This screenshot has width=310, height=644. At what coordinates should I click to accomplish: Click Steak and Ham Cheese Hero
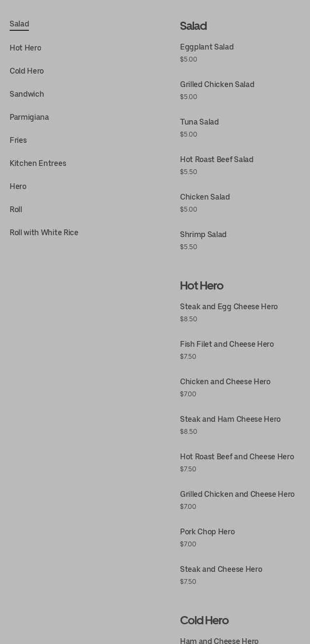pos(230,419)
